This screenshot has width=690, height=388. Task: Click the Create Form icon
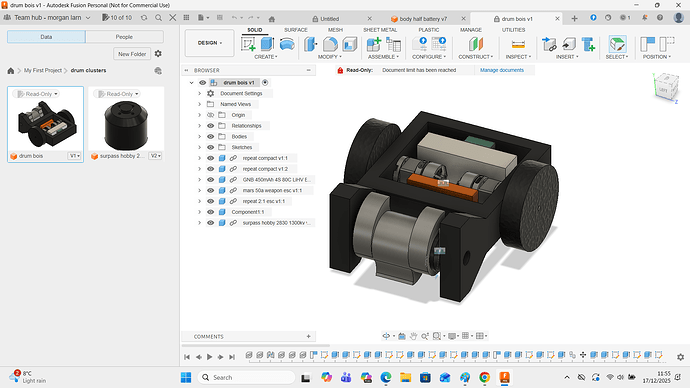click(287, 44)
